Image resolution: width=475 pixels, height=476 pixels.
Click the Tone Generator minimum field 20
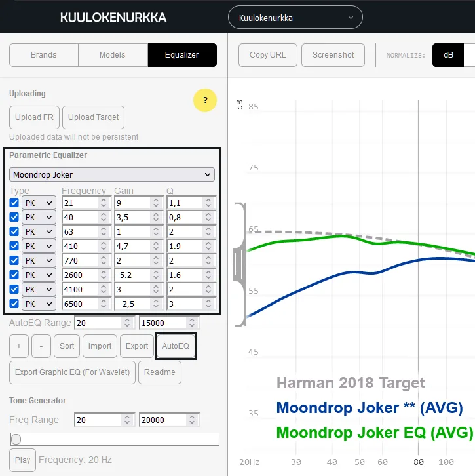click(x=104, y=420)
